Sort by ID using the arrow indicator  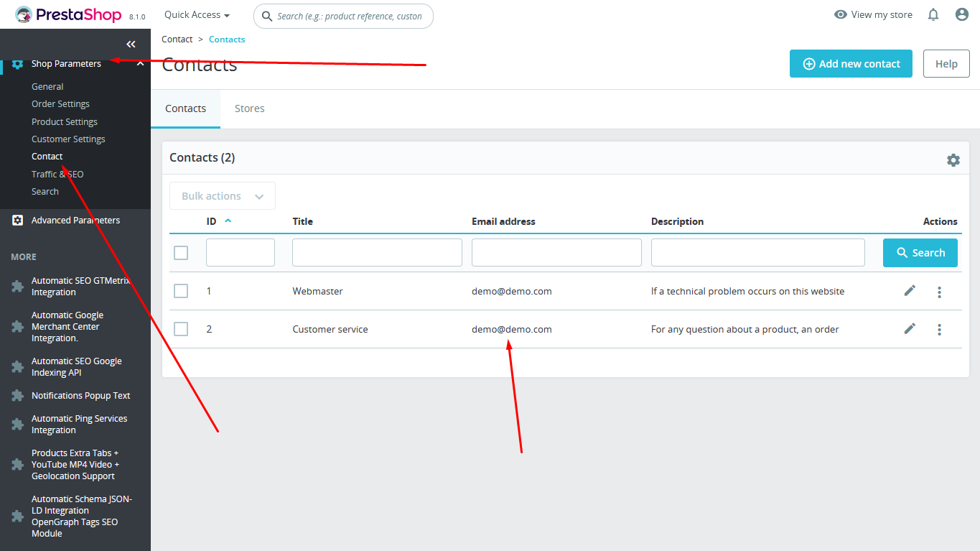(228, 221)
